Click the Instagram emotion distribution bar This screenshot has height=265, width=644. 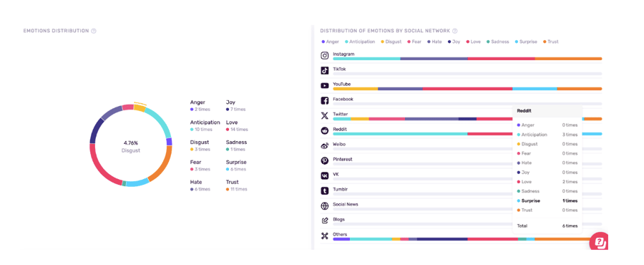point(467,59)
